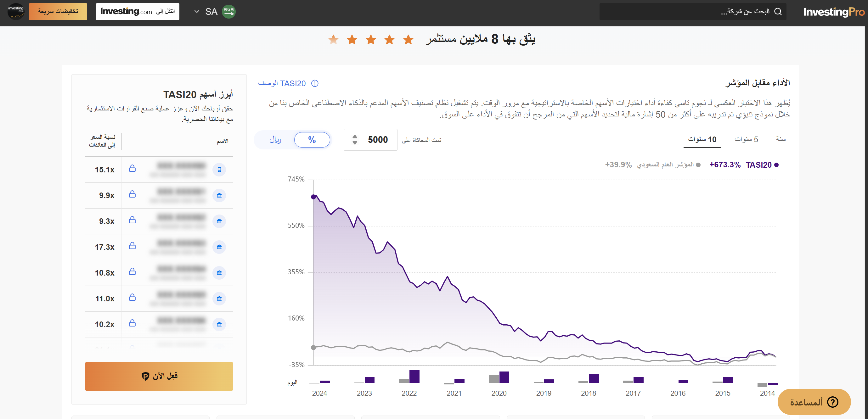Expand the SA country dropdown chevron
868x419 pixels.
pos(197,11)
